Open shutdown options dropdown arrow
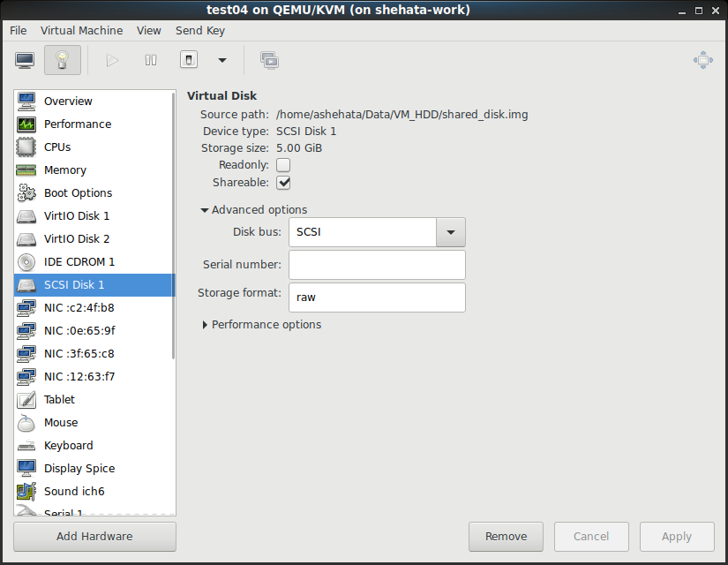Image resolution: width=728 pixels, height=565 pixels. click(222, 60)
